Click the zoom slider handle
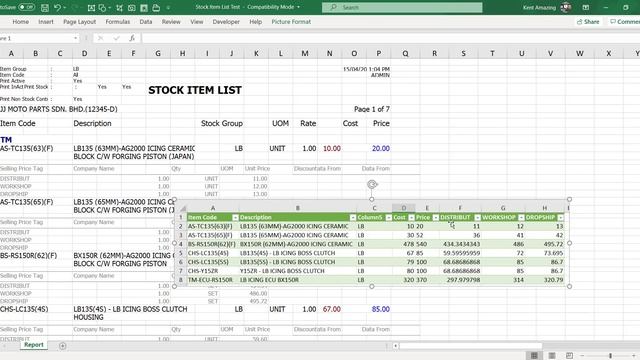Screen dimensions: 640x360 (x=610, y=356)
